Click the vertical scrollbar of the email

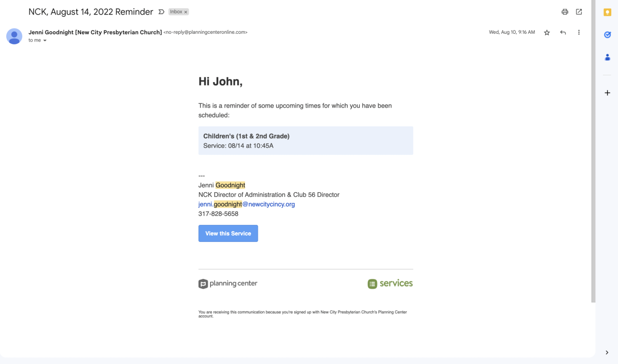593,145
